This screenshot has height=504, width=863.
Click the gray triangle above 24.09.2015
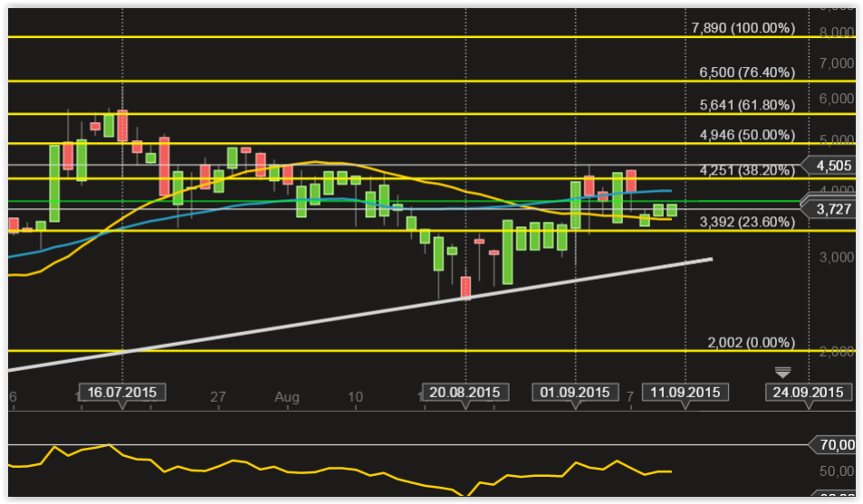coord(782,373)
